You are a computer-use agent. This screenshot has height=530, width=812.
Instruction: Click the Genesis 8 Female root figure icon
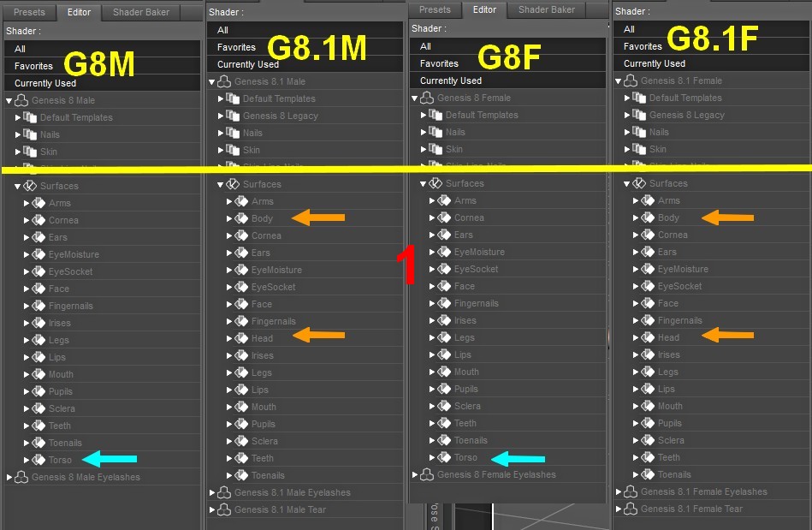[427, 98]
